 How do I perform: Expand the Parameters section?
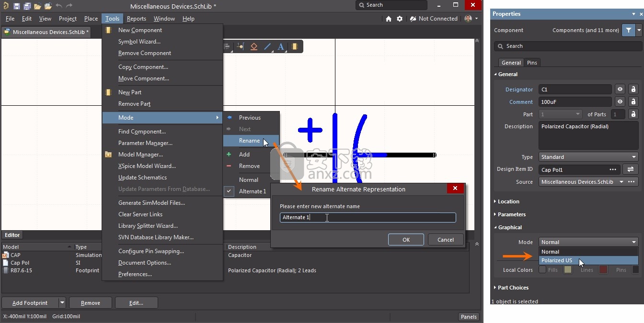click(511, 214)
